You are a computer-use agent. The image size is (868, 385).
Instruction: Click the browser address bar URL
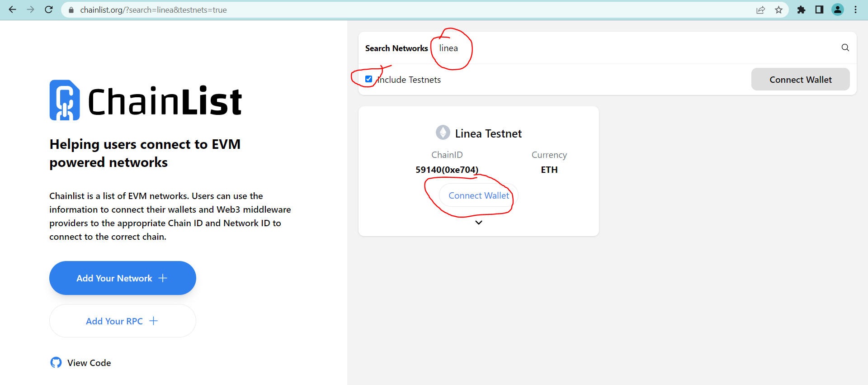click(153, 10)
